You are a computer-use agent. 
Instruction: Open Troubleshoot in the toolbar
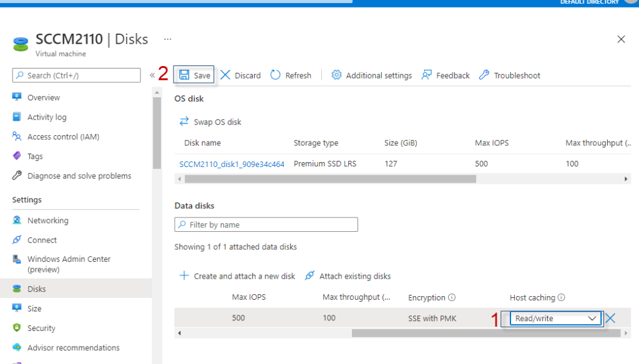coord(509,75)
